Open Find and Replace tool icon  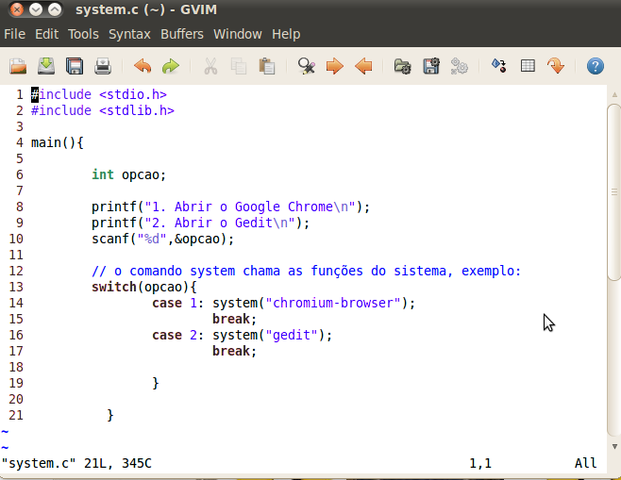307,66
